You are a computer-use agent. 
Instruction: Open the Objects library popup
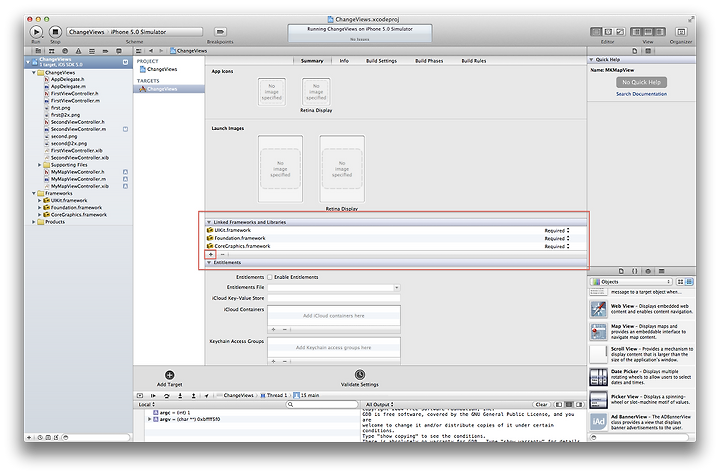pyautogui.click(x=631, y=282)
